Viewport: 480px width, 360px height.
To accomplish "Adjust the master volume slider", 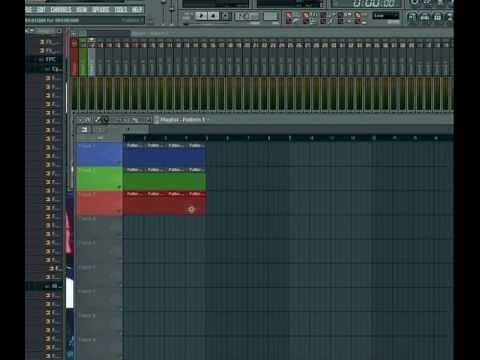I will click(163, 12).
